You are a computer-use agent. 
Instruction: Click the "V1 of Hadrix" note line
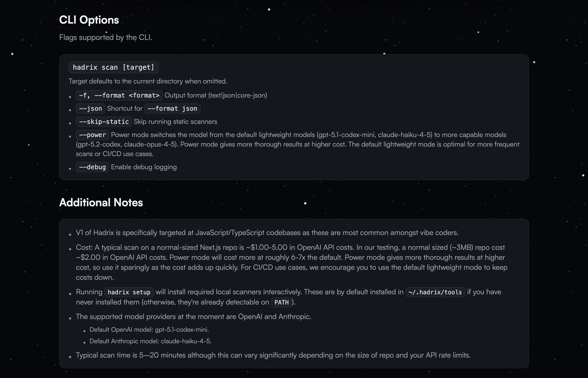pyautogui.click(x=267, y=233)
